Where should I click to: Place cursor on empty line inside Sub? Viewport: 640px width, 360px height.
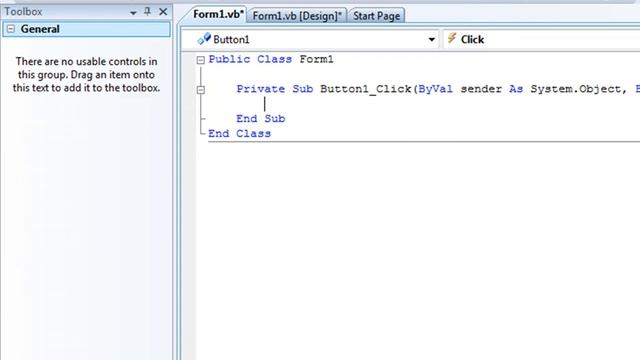click(264, 104)
